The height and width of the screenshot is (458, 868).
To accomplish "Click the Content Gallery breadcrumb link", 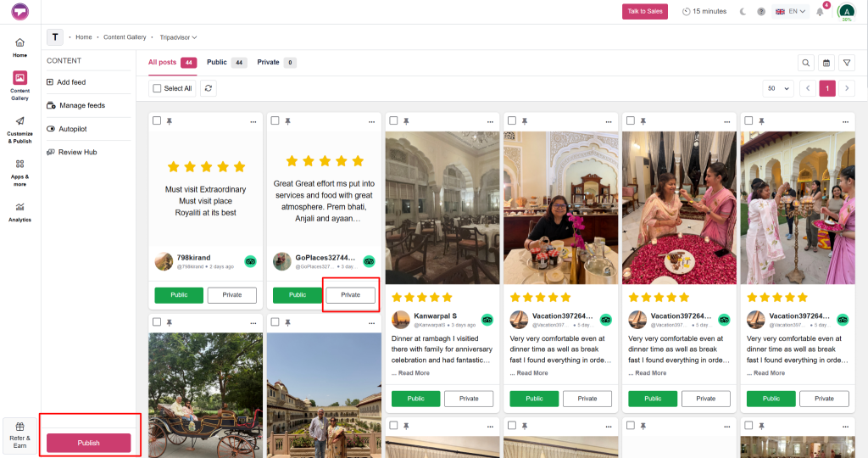I will coord(125,37).
